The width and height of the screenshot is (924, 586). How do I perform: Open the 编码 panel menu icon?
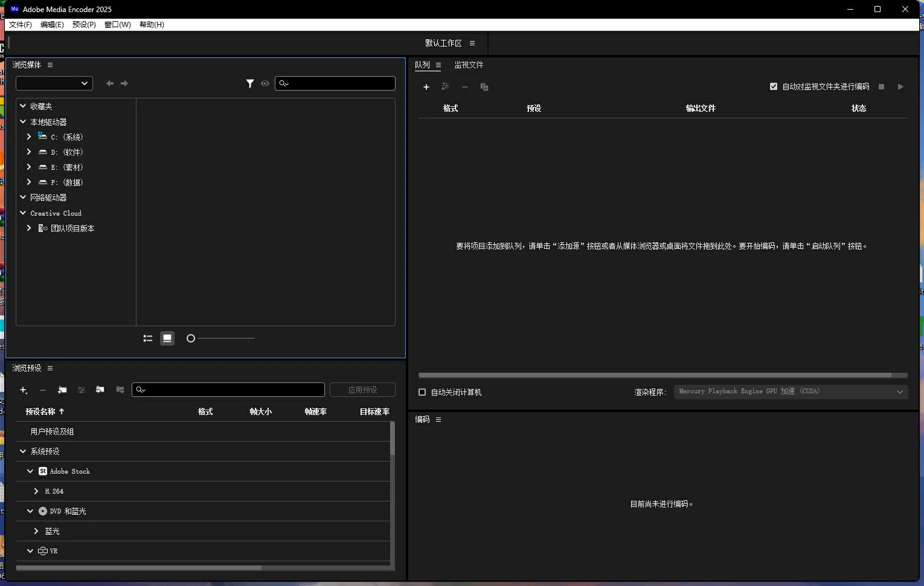[x=438, y=419]
